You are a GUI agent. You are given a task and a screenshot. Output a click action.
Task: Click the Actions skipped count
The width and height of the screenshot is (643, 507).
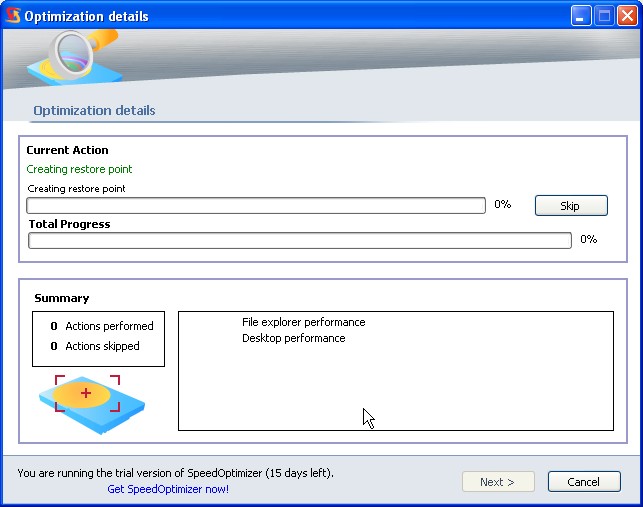click(x=54, y=346)
